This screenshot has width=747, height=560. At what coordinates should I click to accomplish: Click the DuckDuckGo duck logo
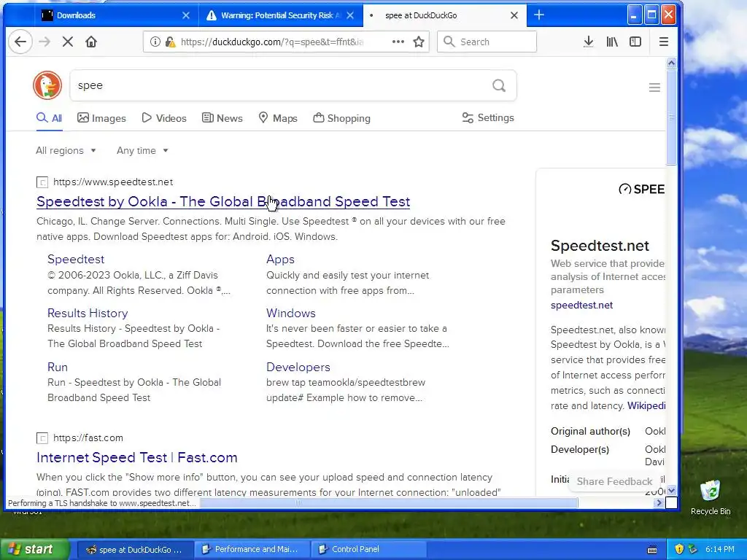click(x=47, y=85)
